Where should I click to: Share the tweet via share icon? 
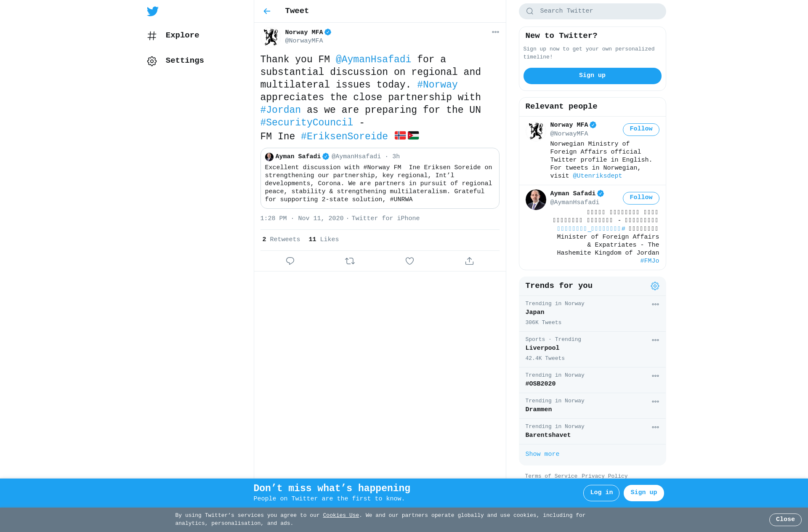tap(469, 261)
